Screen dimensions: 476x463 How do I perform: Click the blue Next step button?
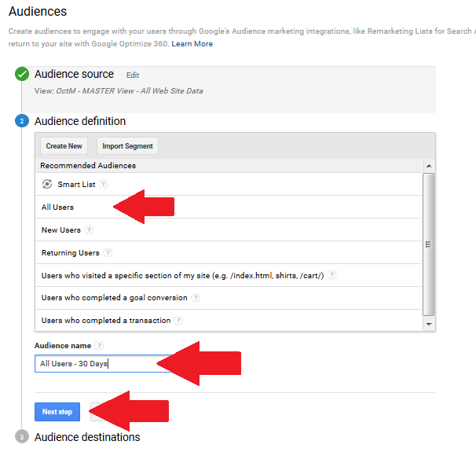57,412
